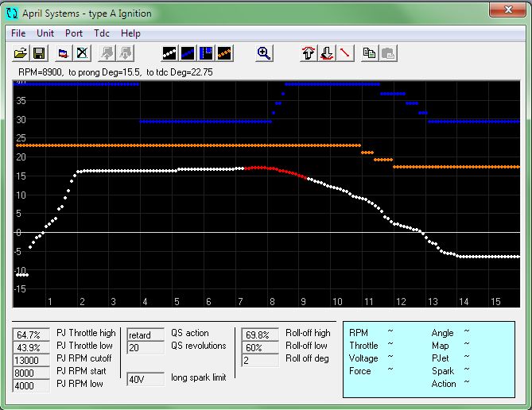532x410 pixels.
Task: Select the blue dotted curve tool
Action: (x=188, y=53)
